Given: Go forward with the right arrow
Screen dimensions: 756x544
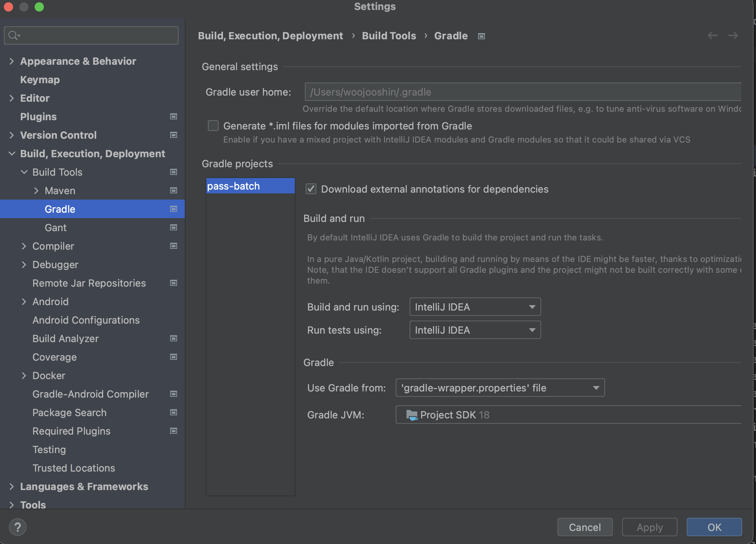Looking at the screenshot, I should [733, 35].
